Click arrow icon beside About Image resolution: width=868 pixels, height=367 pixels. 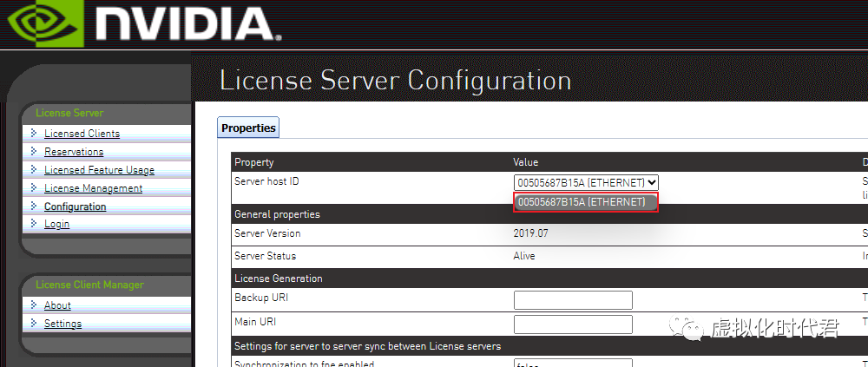click(x=34, y=305)
